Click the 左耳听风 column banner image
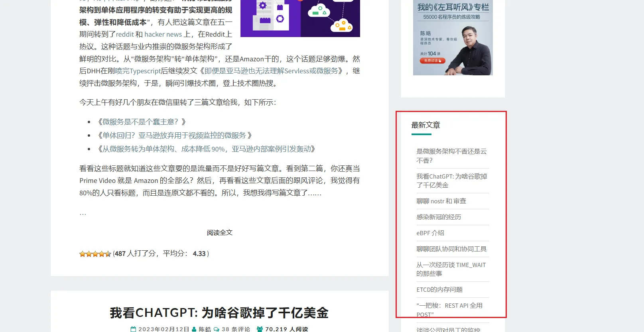This screenshot has height=332, width=644. click(x=453, y=37)
